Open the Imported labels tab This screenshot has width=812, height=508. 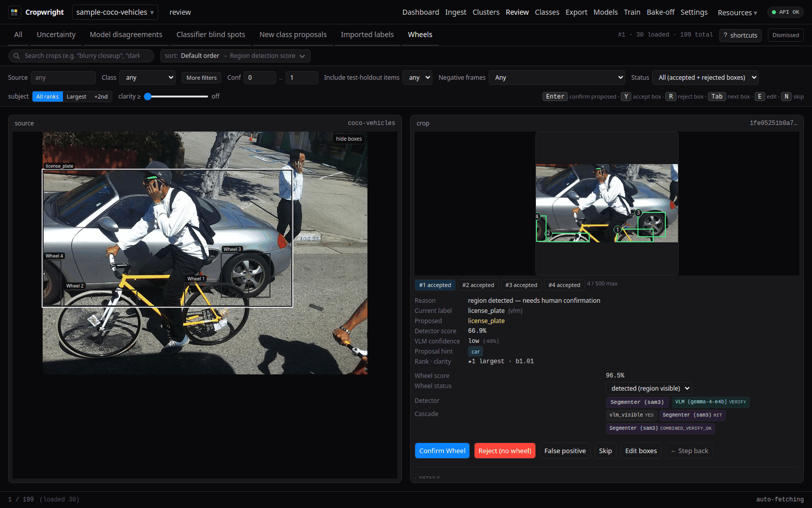pyautogui.click(x=367, y=35)
